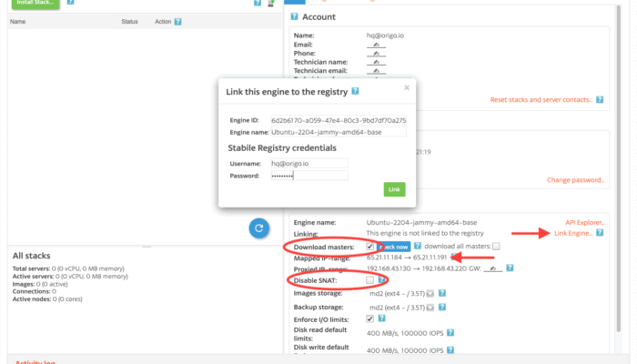Click help icon beside Install Stack button

71,3
